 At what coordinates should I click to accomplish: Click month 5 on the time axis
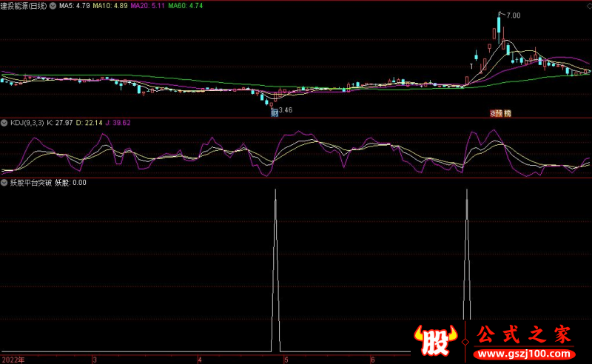[286, 360]
